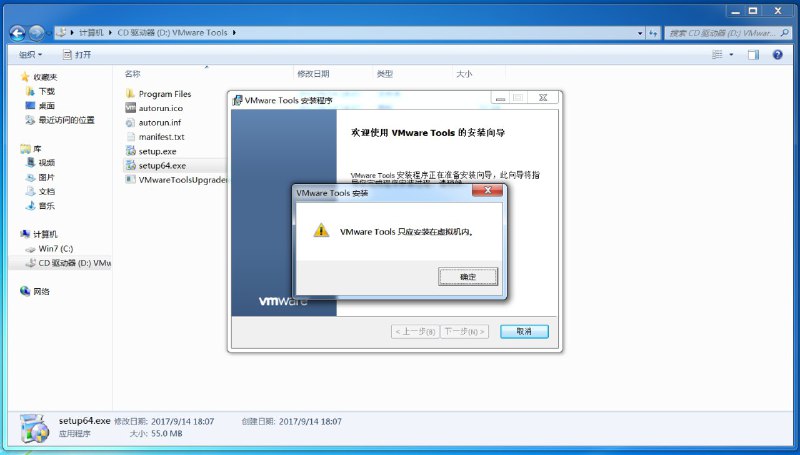
Task: Click the 名称 column header
Action: pos(132,74)
